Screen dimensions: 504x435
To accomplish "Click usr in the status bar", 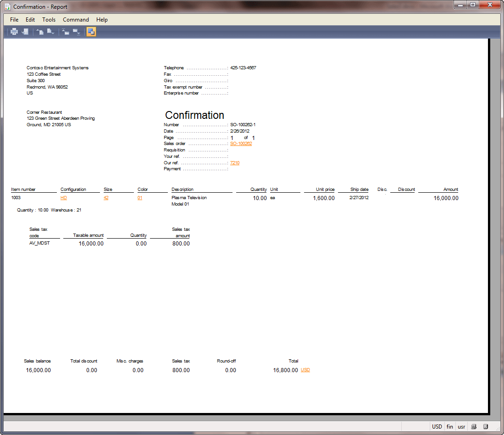I will 461,427.
